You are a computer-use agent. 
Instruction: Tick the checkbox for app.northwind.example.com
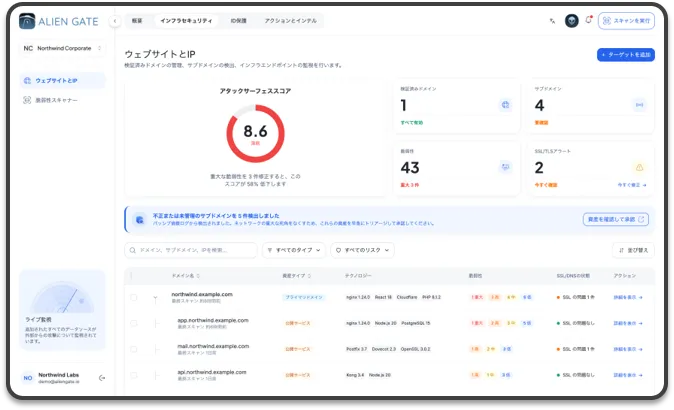pyautogui.click(x=134, y=323)
